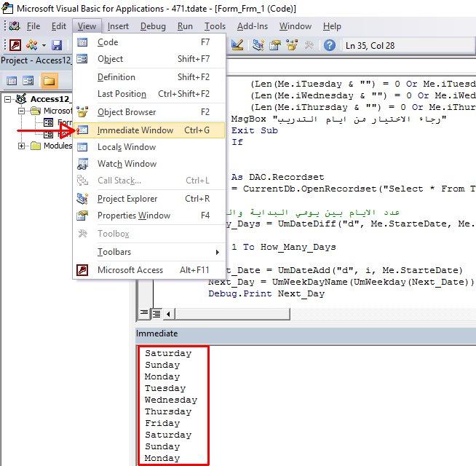Image resolution: width=476 pixels, height=466 pixels.
Task: Choose Locals Window in the View menu
Action: tap(149, 147)
